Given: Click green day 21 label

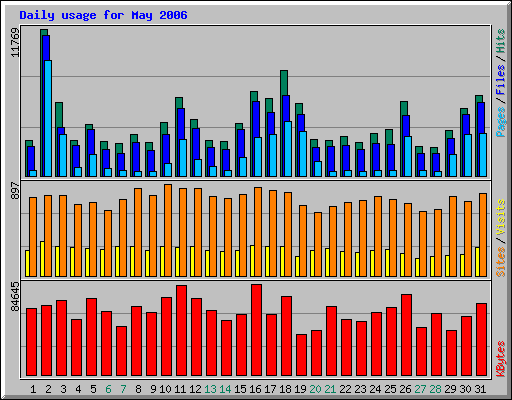Looking at the screenshot, I should coord(330,389).
